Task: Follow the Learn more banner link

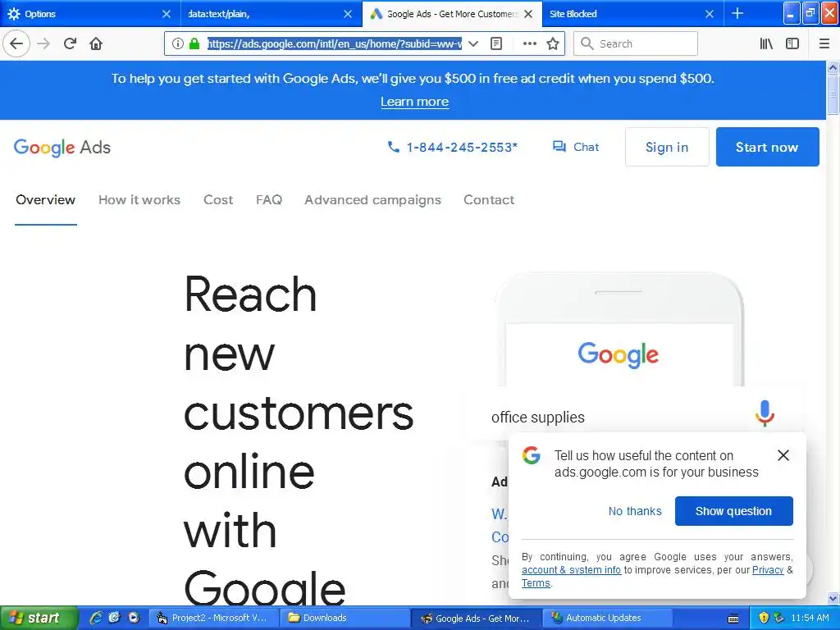Action: click(414, 102)
